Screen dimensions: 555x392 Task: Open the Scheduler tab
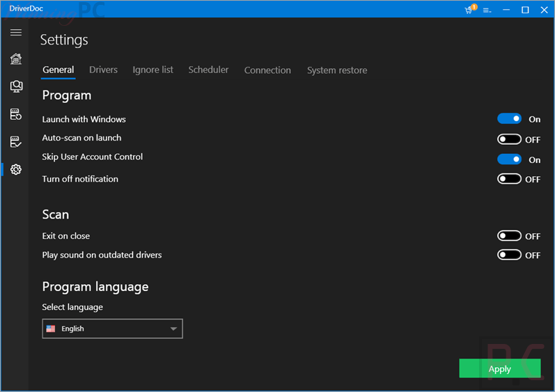coord(208,70)
